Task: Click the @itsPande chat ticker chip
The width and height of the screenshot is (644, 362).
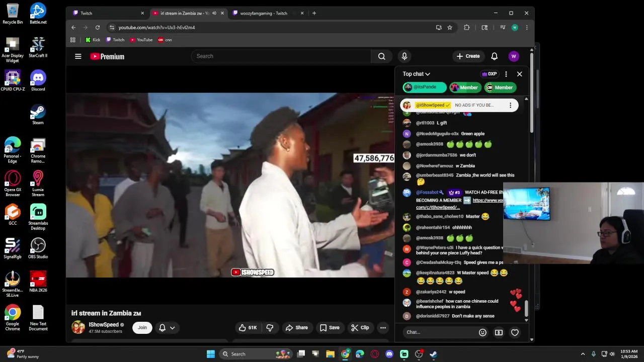Action: click(424, 87)
